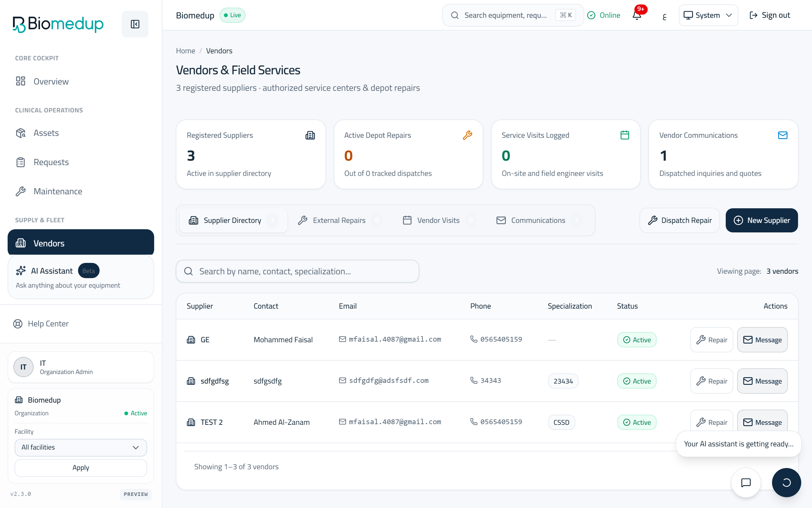The width and height of the screenshot is (812, 508).
Task: Open the AI Assistant Beta card
Action: point(81,277)
